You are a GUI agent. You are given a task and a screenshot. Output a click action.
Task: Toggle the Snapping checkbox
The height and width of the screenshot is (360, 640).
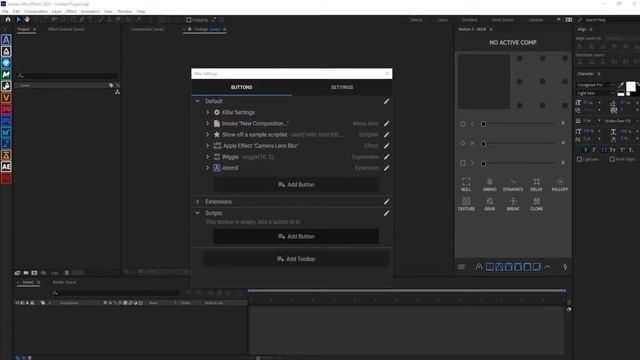pos(189,20)
